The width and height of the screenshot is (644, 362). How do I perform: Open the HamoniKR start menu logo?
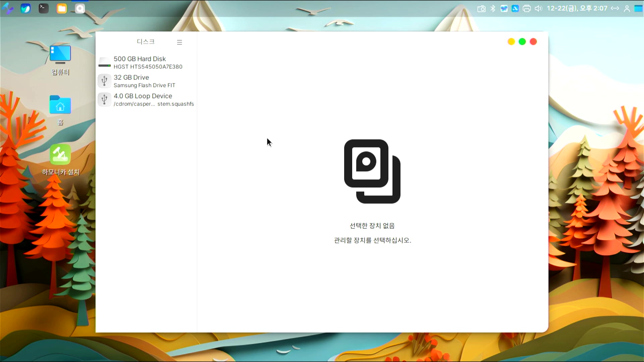tap(8, 8)
